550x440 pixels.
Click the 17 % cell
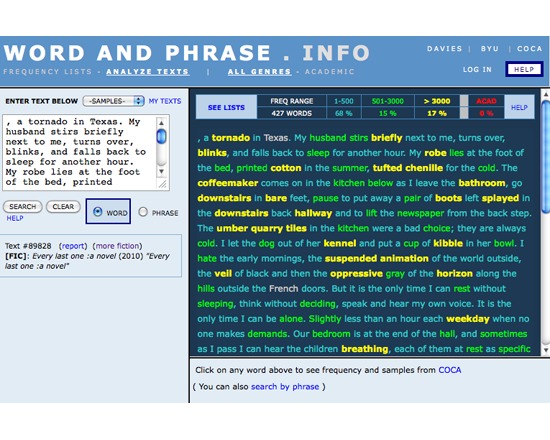tap(437, 113)
